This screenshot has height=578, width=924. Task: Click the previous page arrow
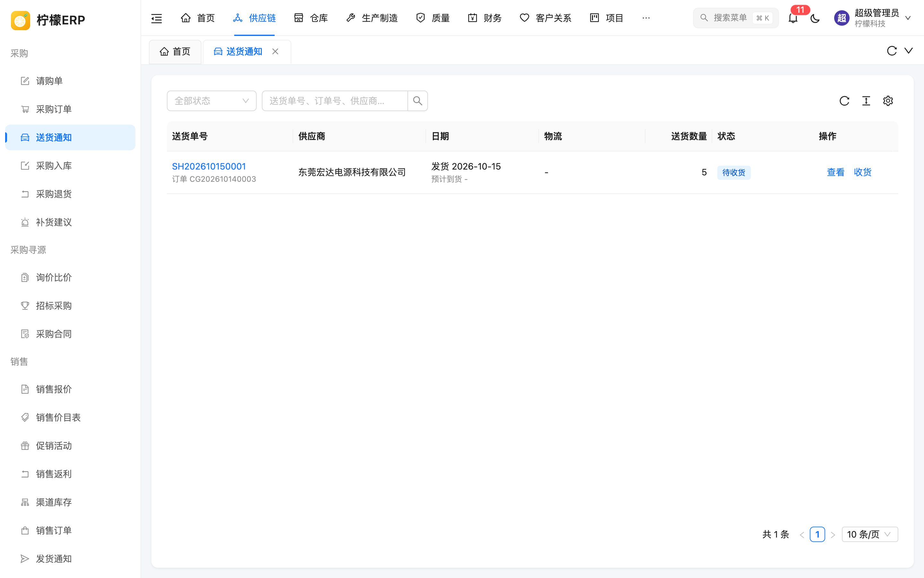[x=802, y=534]
